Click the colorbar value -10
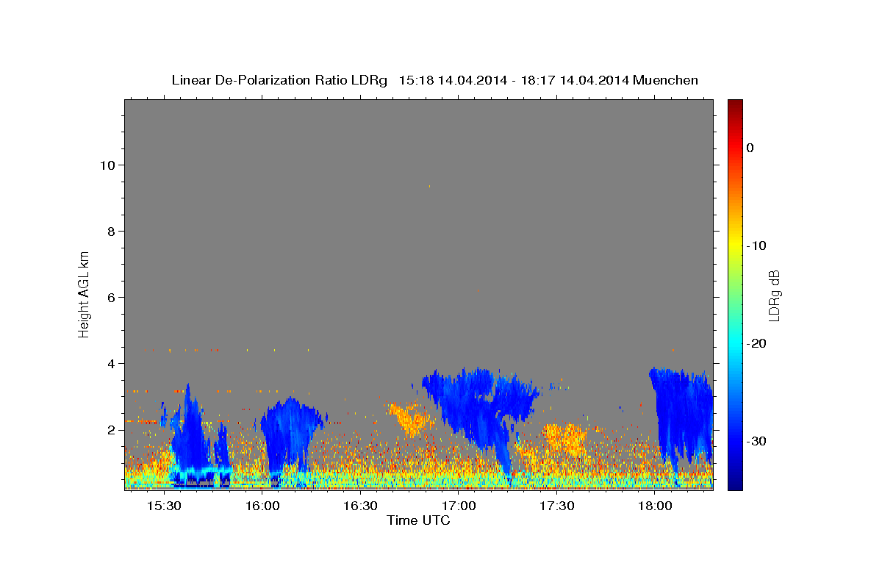 pos(756,245)
